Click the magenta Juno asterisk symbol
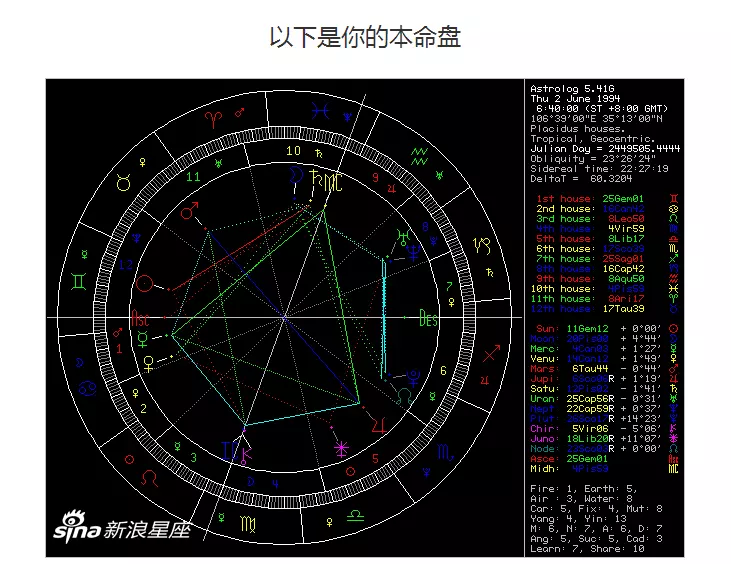This screenshot has width=731, height=564. (x=341, y=448)
